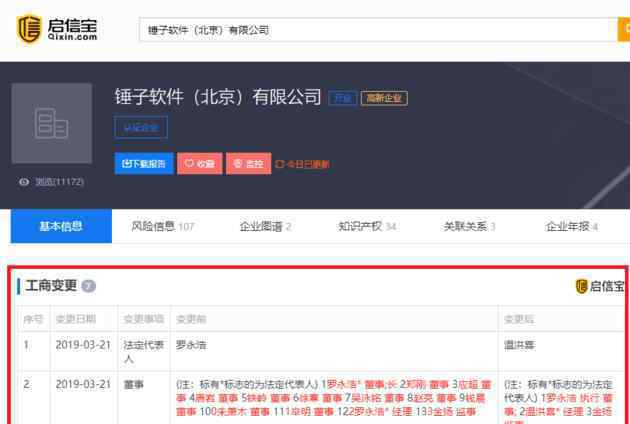
Task: Click the 工商变更 section heading
Action: click(51, 286)
